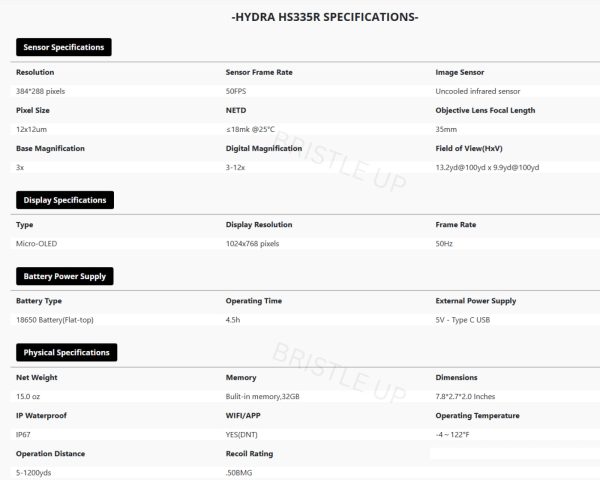Screen dimensions: 600x480
Task: Open the Physical Specifications section header
Action: [x=66, y=352]
